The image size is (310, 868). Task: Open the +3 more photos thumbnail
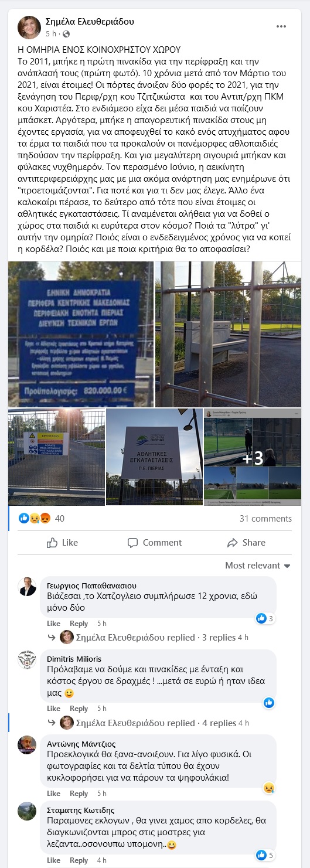tap(253, 457)
